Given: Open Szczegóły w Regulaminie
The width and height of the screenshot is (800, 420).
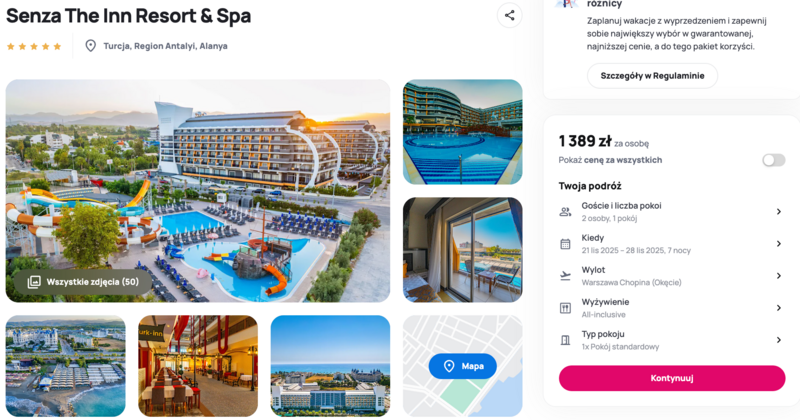Looking at the screenshot, I should tap(652, 76).
